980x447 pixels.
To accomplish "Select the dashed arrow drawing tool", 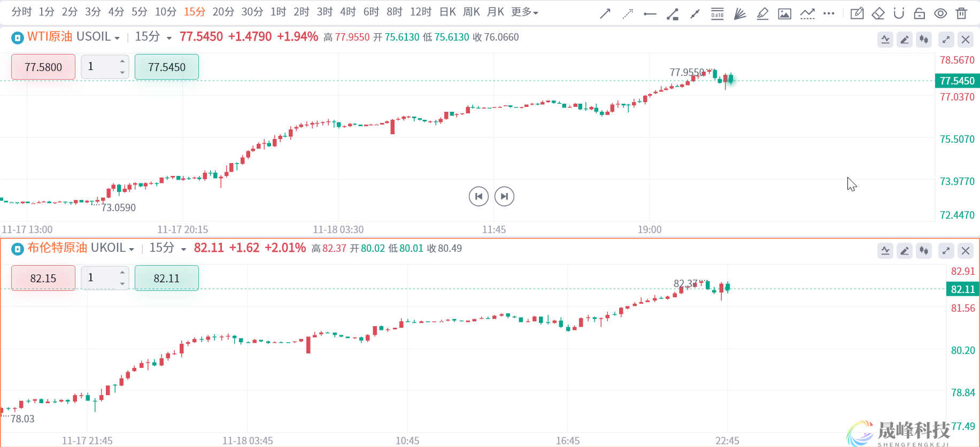I will (628, 14).
